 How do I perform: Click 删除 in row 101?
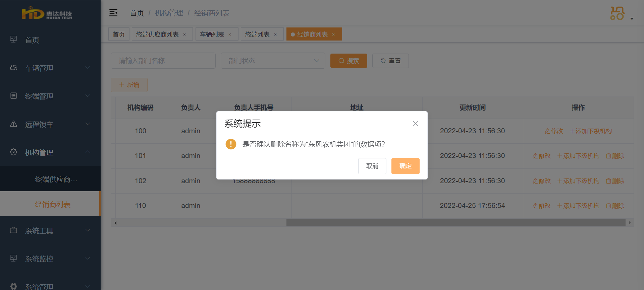click(615, 156)
